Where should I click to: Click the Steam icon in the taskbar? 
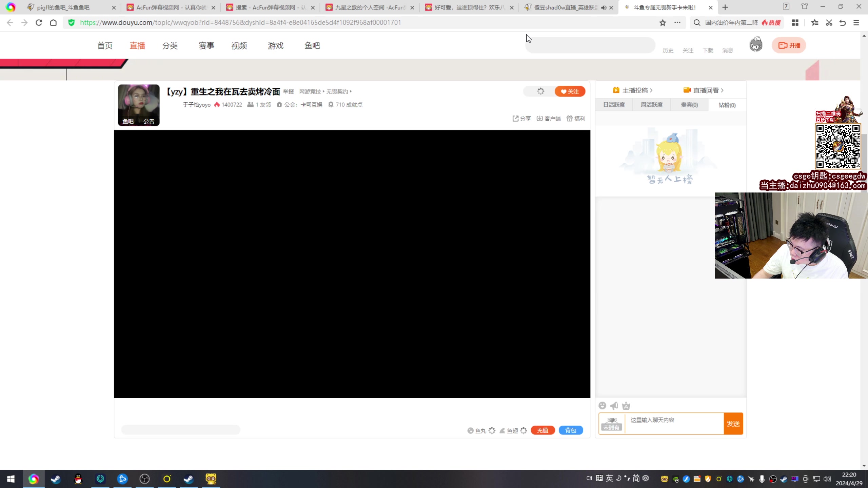point(56,479)
